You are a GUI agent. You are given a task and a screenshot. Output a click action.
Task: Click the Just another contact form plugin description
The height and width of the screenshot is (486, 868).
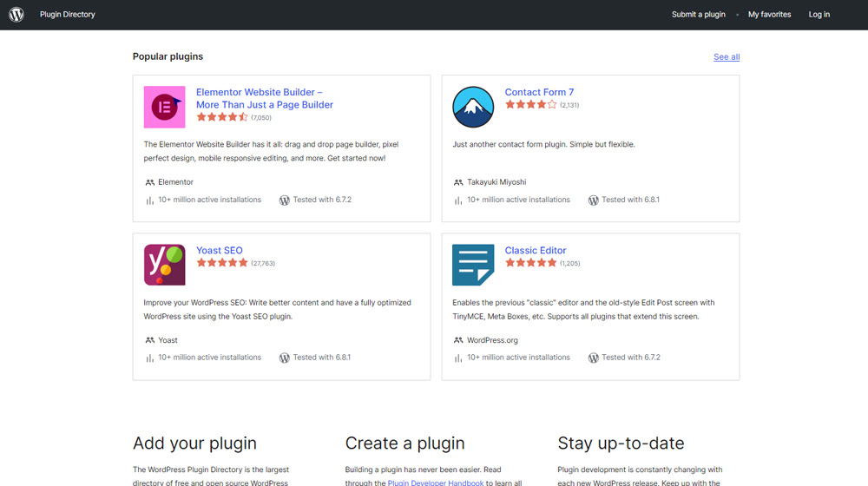[x=543, y=144]
